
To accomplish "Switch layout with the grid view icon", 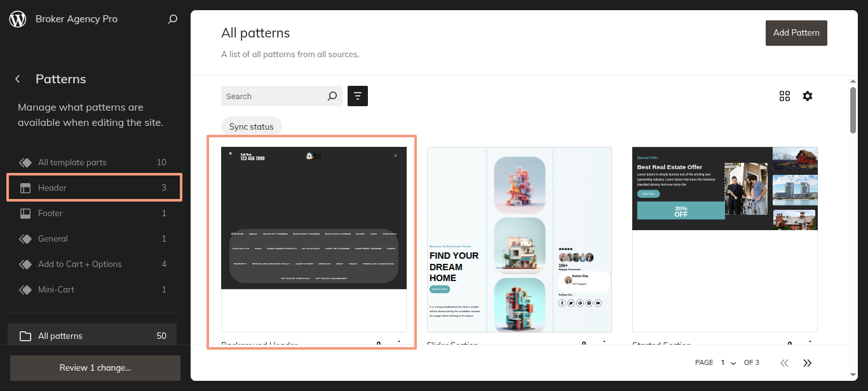I will click(x=785, y=96).
